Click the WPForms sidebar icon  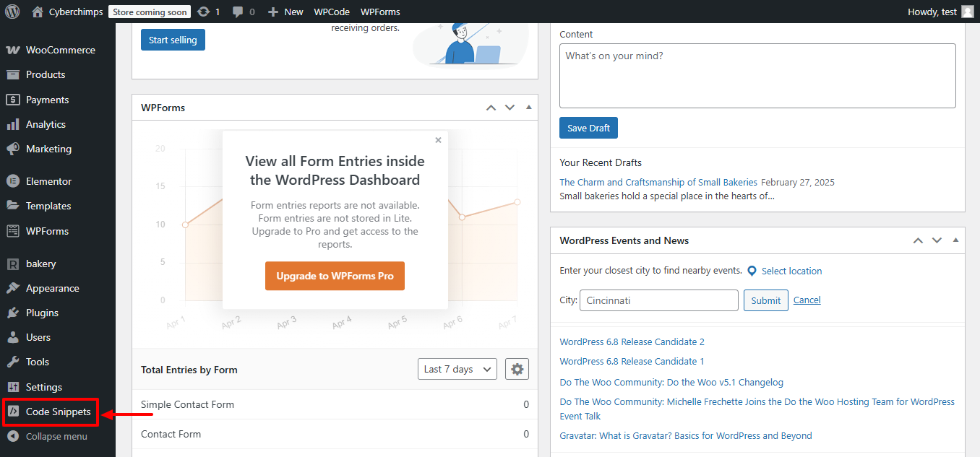pyautogui.click(x=13, y=231)
